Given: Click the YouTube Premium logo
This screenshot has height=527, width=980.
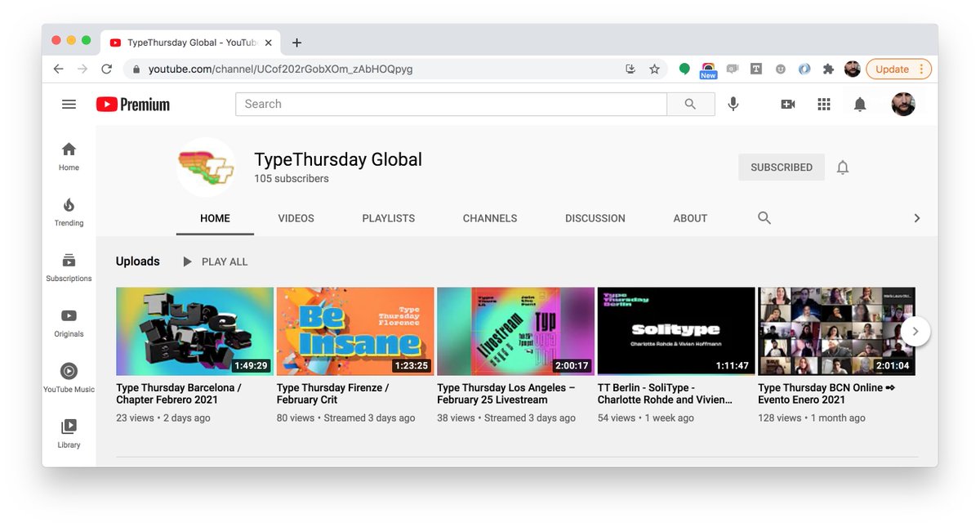Looking at the screenshot, I should tap(133, 105).
